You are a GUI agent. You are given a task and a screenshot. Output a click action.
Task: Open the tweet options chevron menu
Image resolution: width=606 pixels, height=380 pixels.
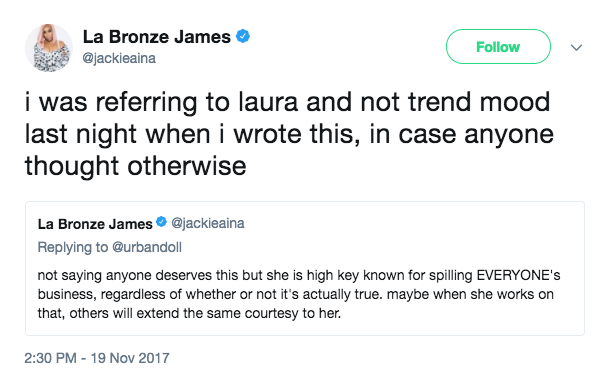(x=576, y=48)
